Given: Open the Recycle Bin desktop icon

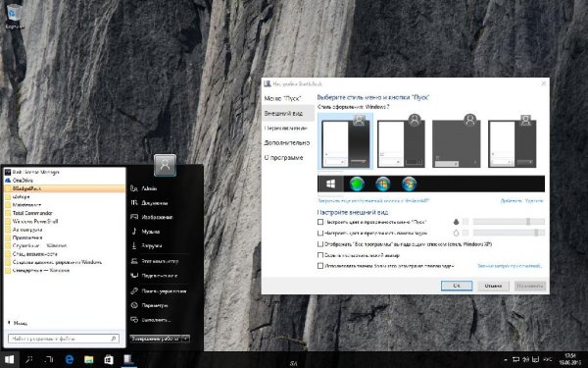Looking at the screenshot, I should [x=15, y=16].
